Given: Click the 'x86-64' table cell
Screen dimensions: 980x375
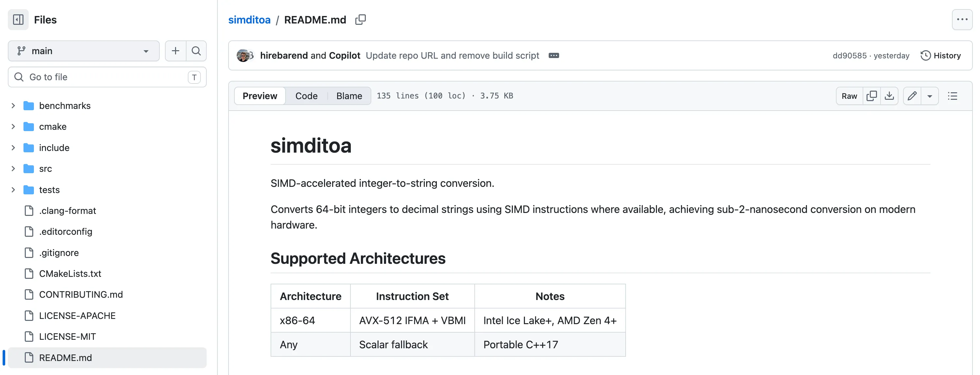Looking at the screenshot, I should [310, 321].
